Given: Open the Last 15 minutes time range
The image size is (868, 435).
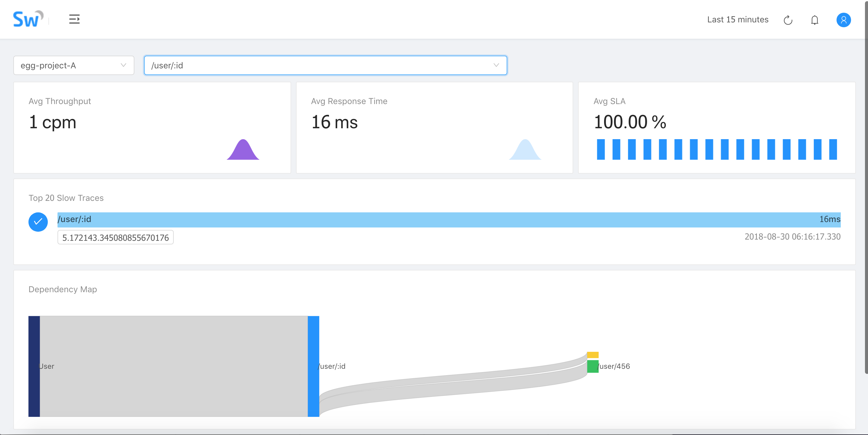Looking at the screenshot, I should click(x=738, y=20).
